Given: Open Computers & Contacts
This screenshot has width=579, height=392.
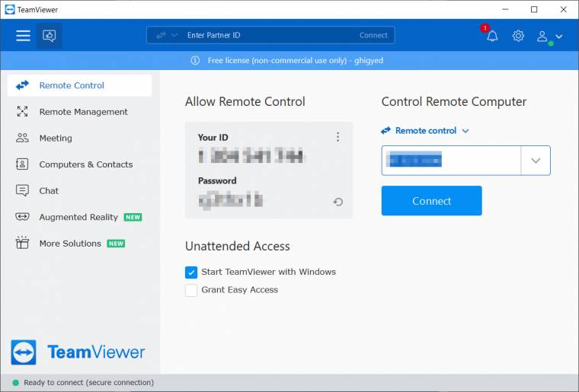Looking at the screenshot, I should (x=79, y=164).
